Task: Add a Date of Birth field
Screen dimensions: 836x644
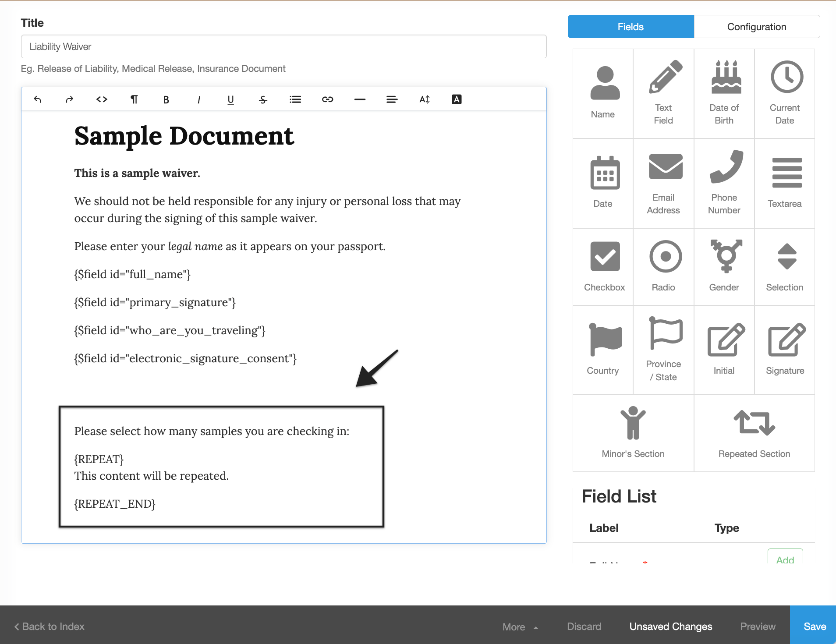Action: tap(724, 93)
